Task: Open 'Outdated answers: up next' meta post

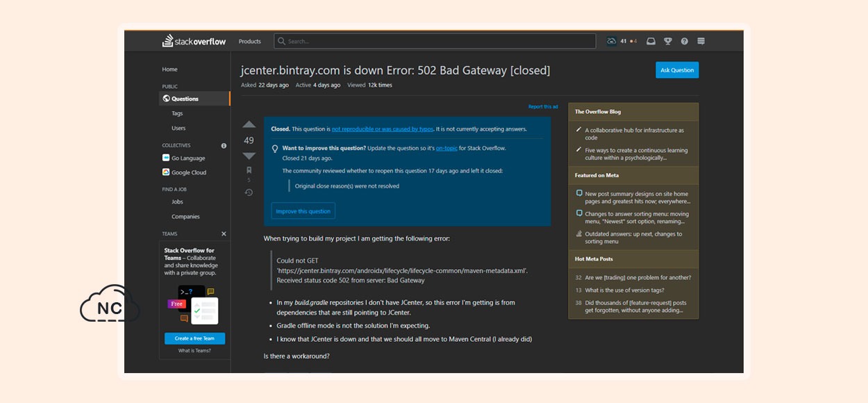Action: [633, 238]
